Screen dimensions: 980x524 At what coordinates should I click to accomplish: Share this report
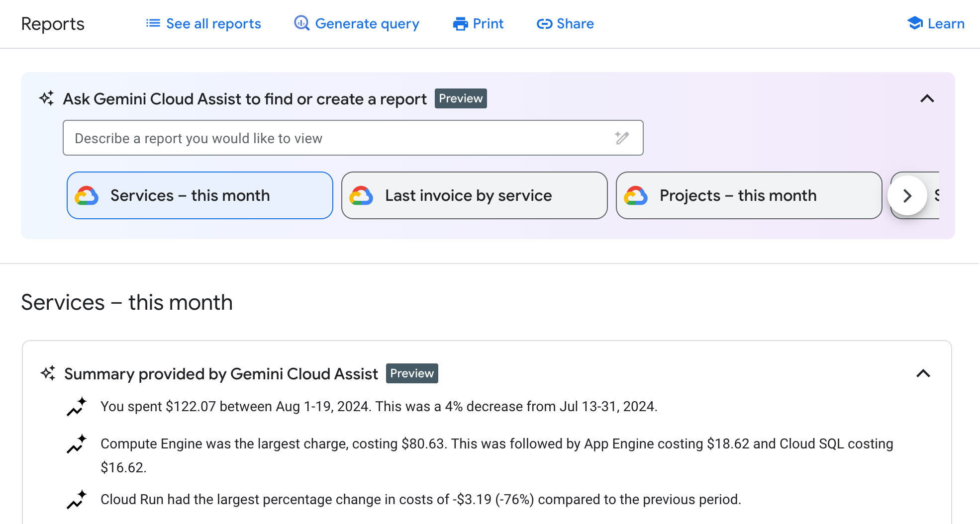565,23
